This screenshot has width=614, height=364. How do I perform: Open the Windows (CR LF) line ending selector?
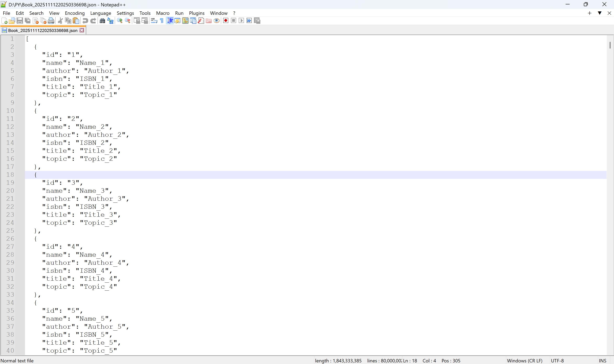pyautogui.click(x=524, y=361)
